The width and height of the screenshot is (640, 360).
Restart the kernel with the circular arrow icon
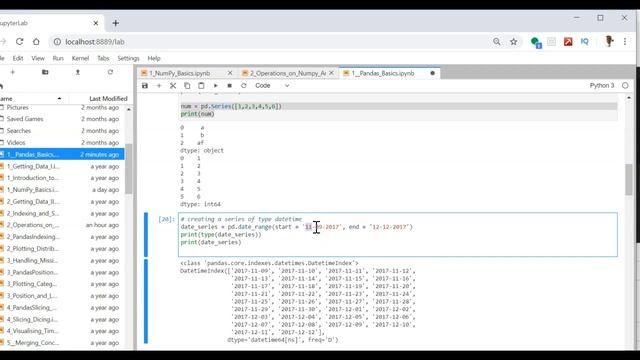point(244,86)
